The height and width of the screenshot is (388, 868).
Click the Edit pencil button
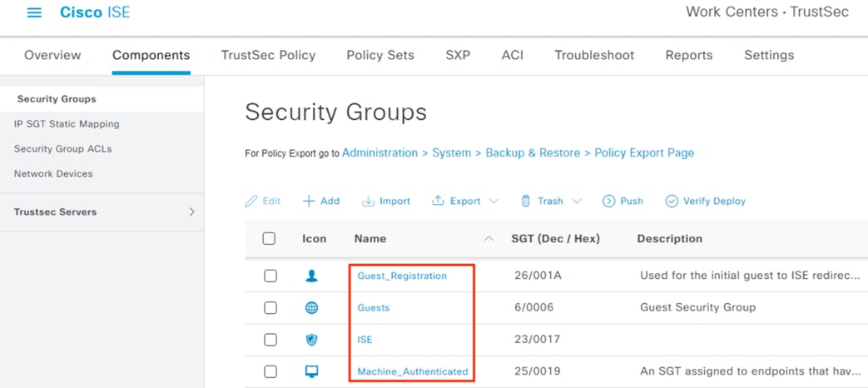[263, 201]
